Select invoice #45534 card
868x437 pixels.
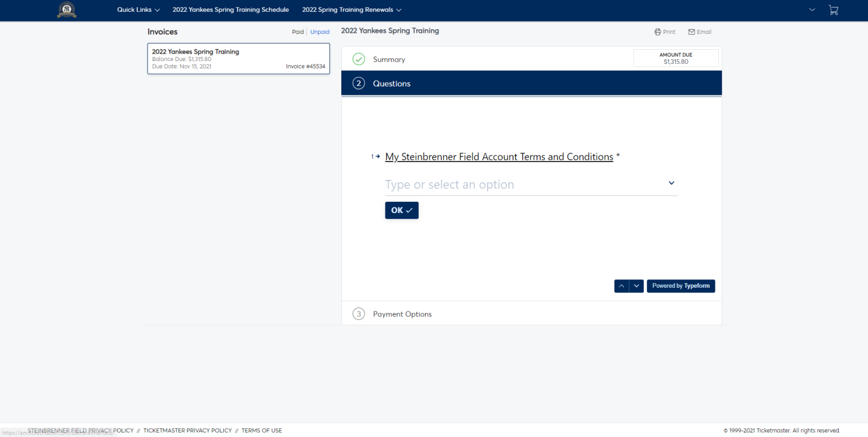tap(238, 59)
